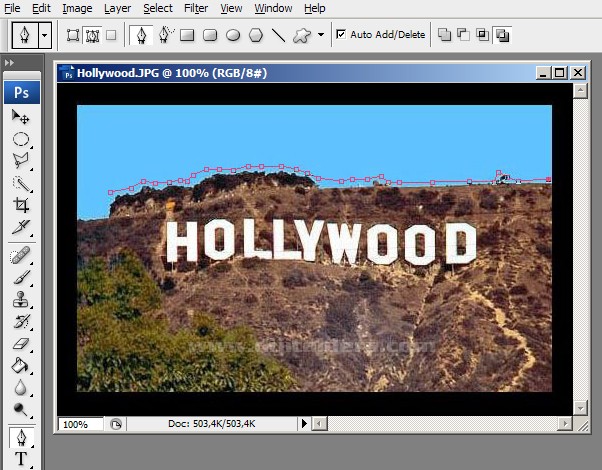The image size is (602, 470).
Task: Open the File menu
Action: (x=12, y=8)
